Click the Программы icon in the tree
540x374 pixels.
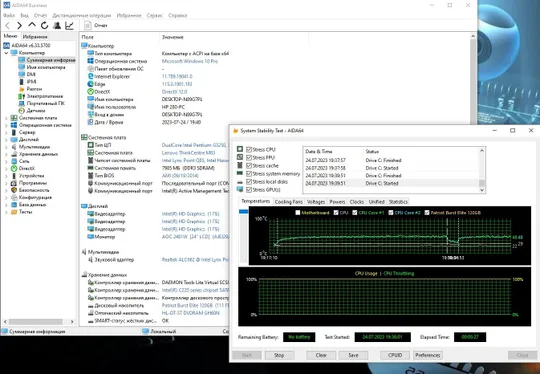click(x=14, y=183)
